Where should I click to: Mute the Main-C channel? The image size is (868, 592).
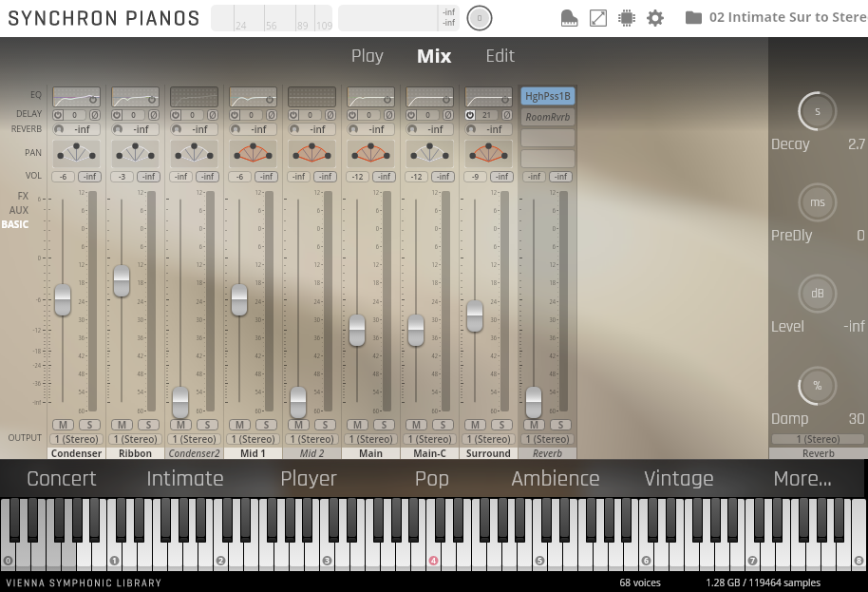[x=416, y=425]
